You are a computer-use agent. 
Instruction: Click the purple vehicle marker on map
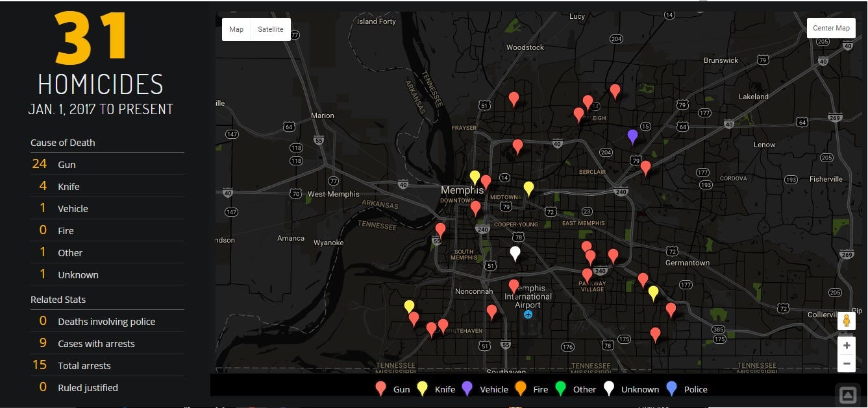[632, 136]
